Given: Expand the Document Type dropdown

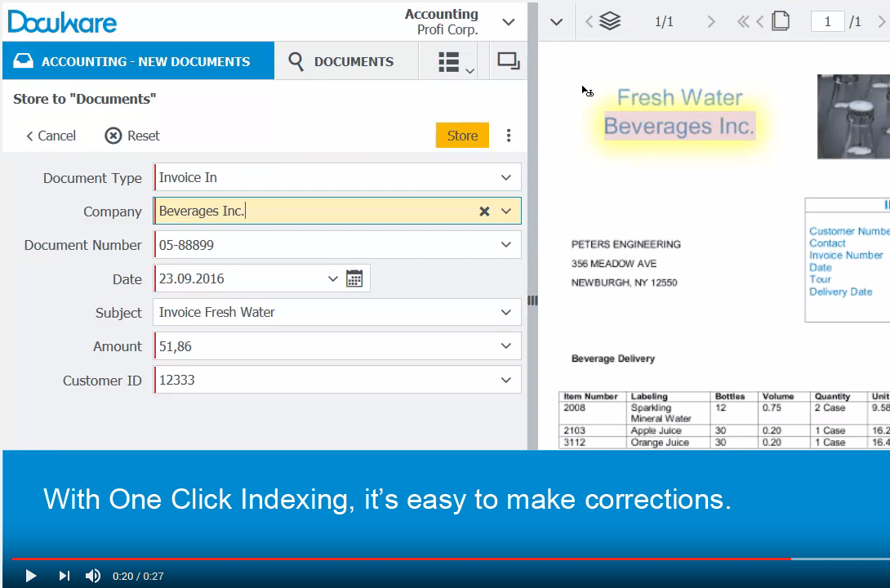Looking at the screenshot, I should (x=506, y=177).
